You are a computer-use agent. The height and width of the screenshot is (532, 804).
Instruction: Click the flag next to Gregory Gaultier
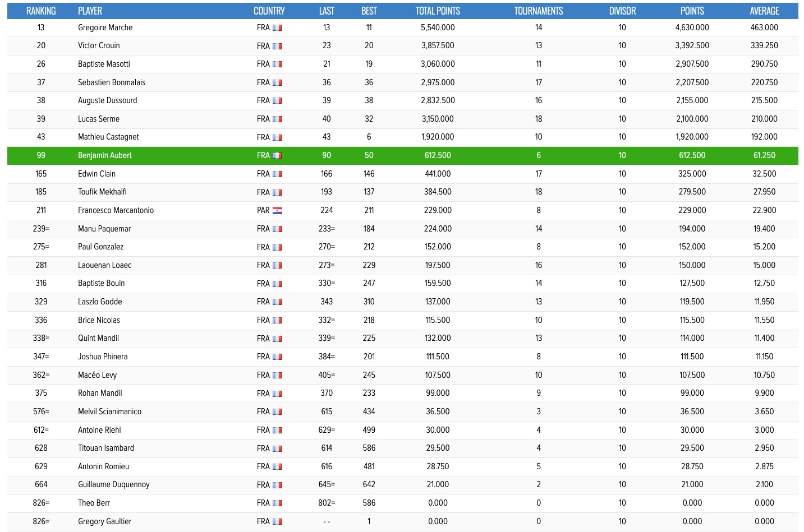tap(277, 521)
